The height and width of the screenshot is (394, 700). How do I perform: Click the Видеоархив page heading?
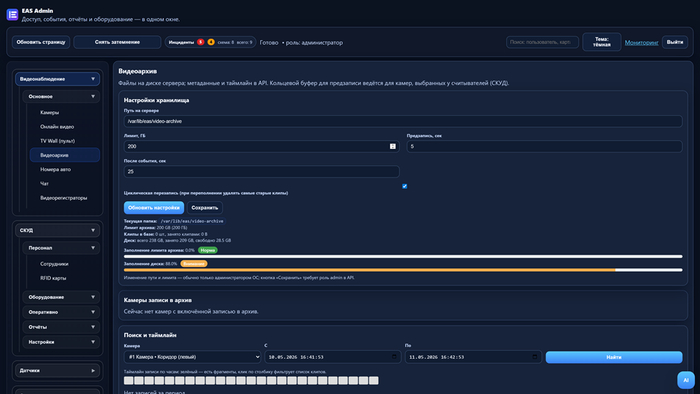138,71
